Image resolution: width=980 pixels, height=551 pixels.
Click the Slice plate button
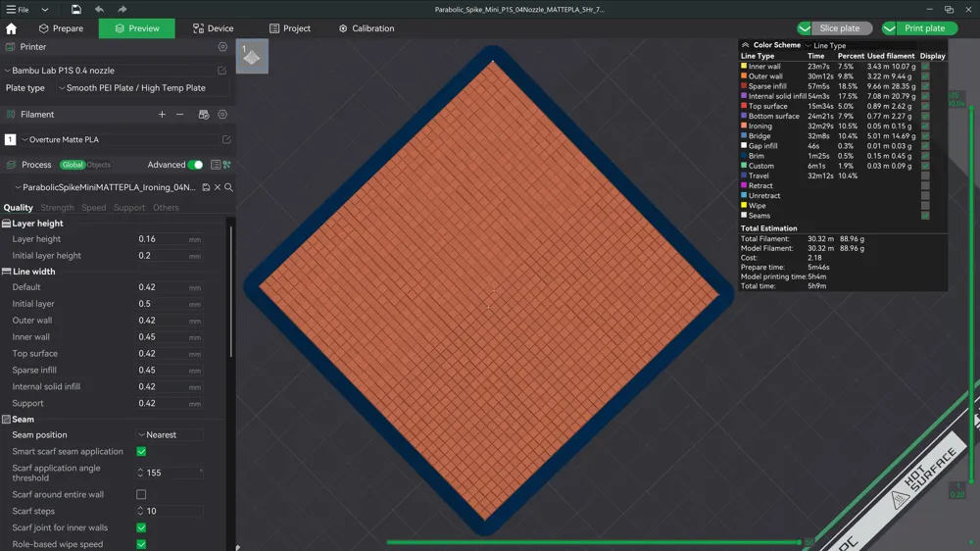click(834, 28)
